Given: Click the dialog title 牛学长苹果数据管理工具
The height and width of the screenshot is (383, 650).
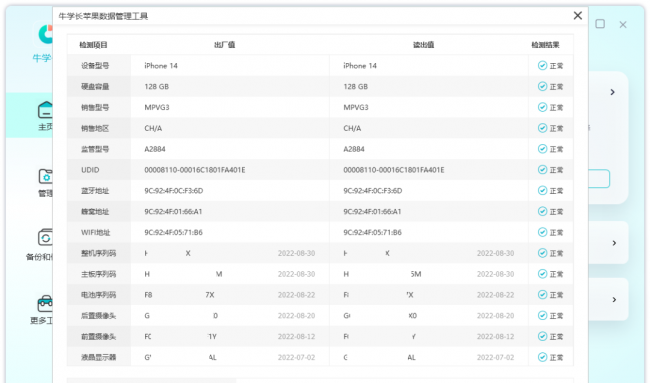Looking at the screenshot, I should click(x=103, y=16).
